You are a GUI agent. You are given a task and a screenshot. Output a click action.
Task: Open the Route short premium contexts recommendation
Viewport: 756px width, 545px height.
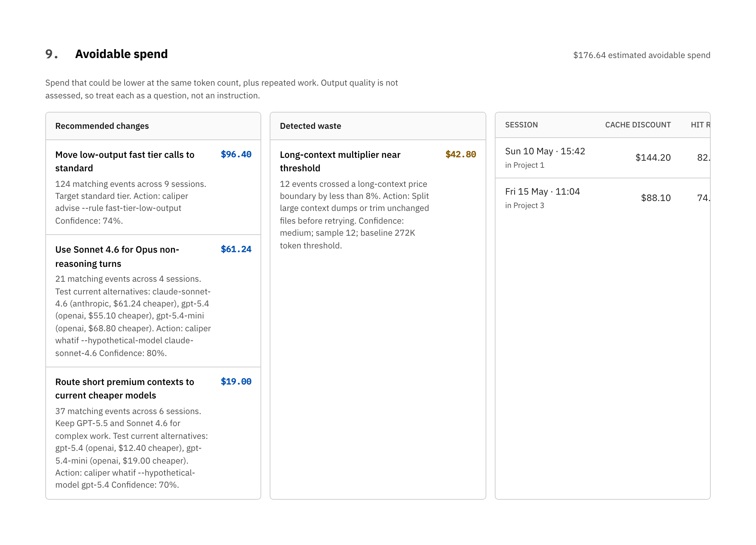pyautogui.click(x=153, y=433)
